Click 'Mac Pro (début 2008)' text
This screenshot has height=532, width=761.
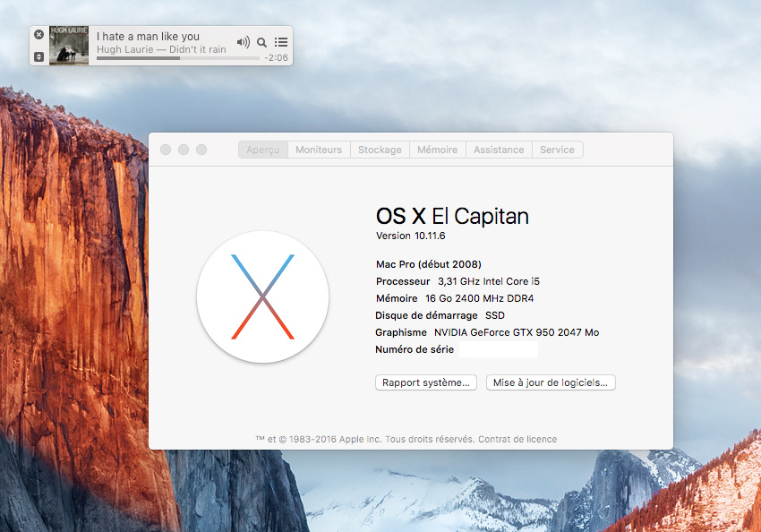[429, 264]
